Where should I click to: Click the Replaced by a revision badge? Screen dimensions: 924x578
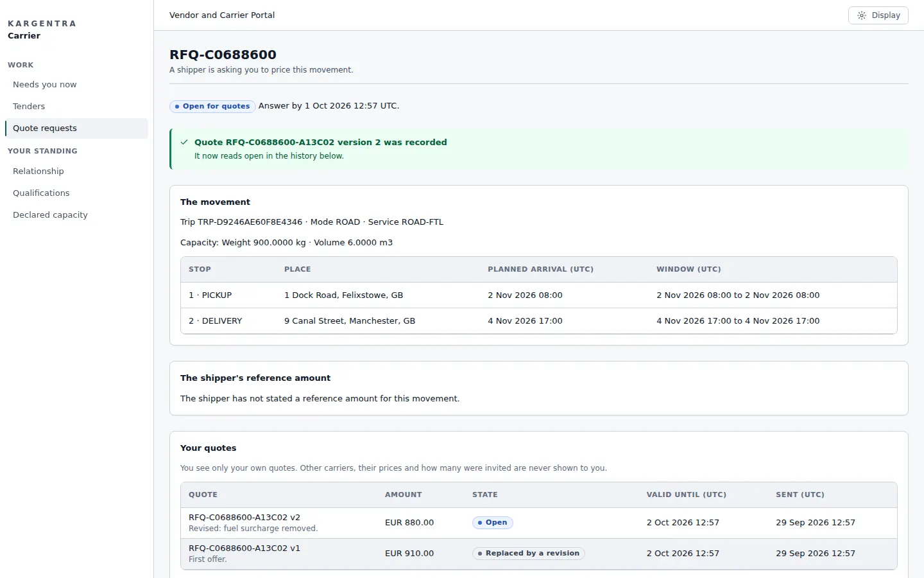click(x=528, y=553)
